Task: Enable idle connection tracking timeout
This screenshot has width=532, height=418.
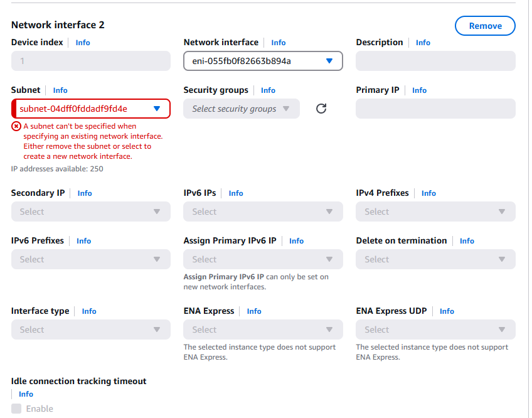Action: point(16,408)
